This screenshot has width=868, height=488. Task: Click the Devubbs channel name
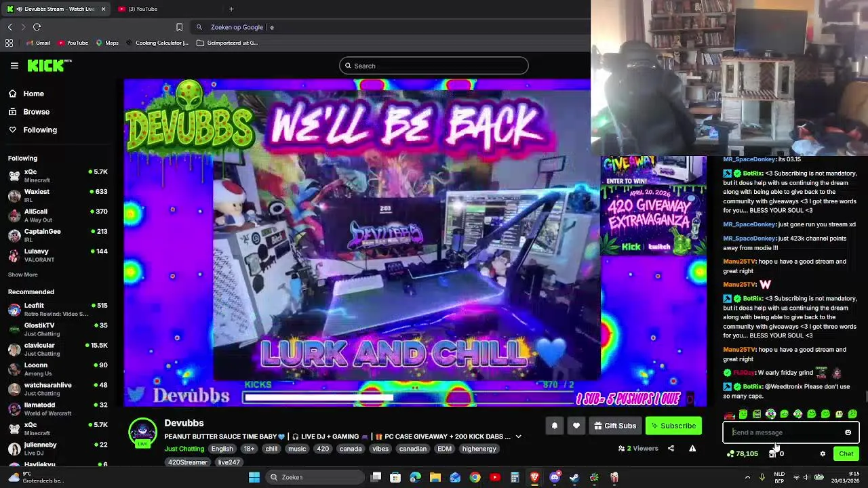click(184, 423)
